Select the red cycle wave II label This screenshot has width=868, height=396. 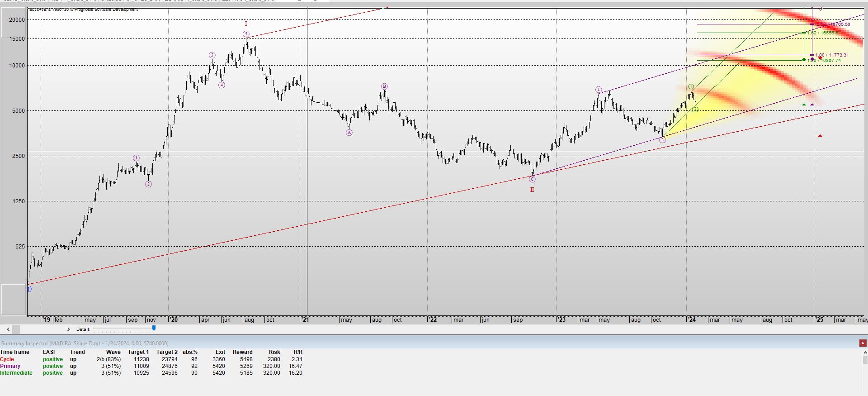point(532,190)
